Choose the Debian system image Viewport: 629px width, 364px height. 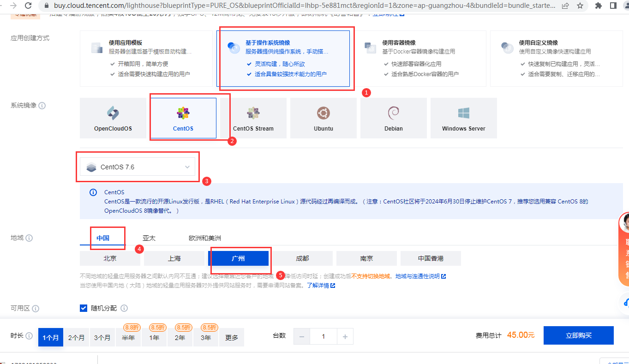tap(394, 118)
